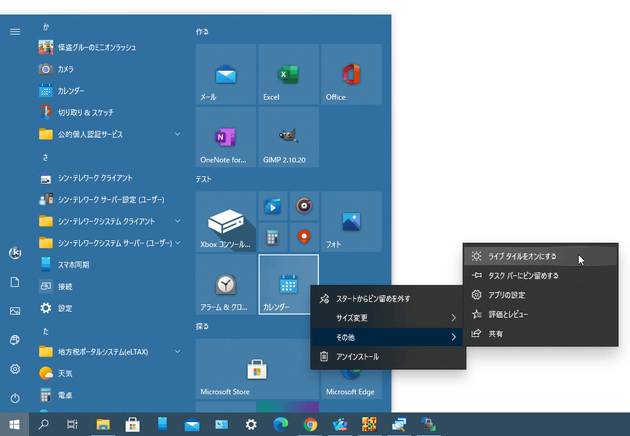Select アプリの設定 menu item
Viewport: 630px width, 436px height.
(540, 295)
